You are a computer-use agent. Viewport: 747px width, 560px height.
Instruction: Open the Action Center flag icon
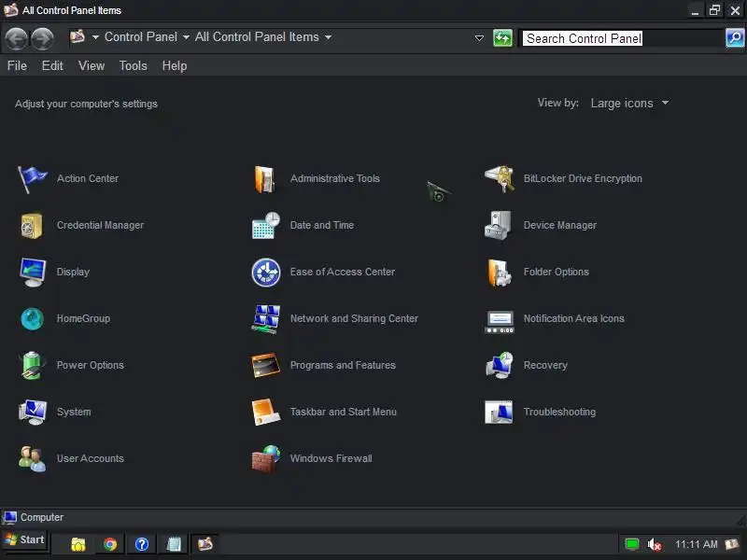click(32, 178)
